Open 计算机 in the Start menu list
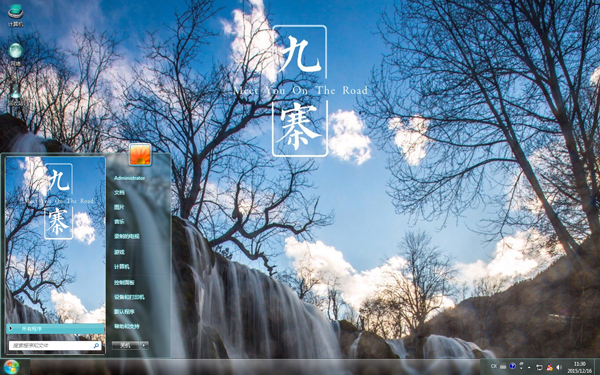600x375 pixels. (x=122, y=266)
